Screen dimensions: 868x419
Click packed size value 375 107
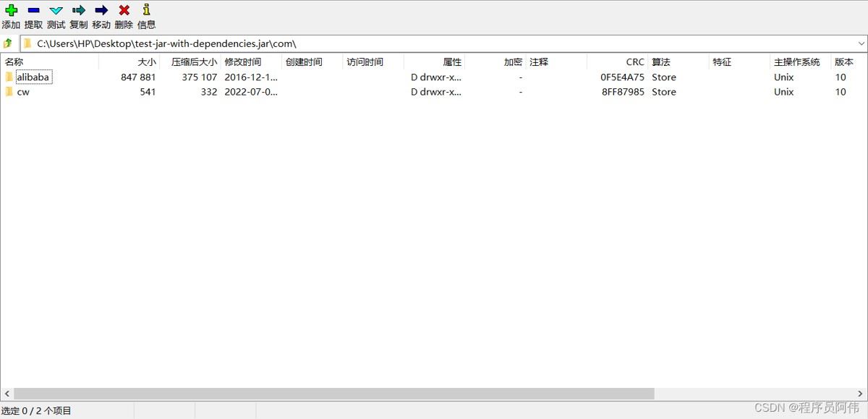(199, 77)
